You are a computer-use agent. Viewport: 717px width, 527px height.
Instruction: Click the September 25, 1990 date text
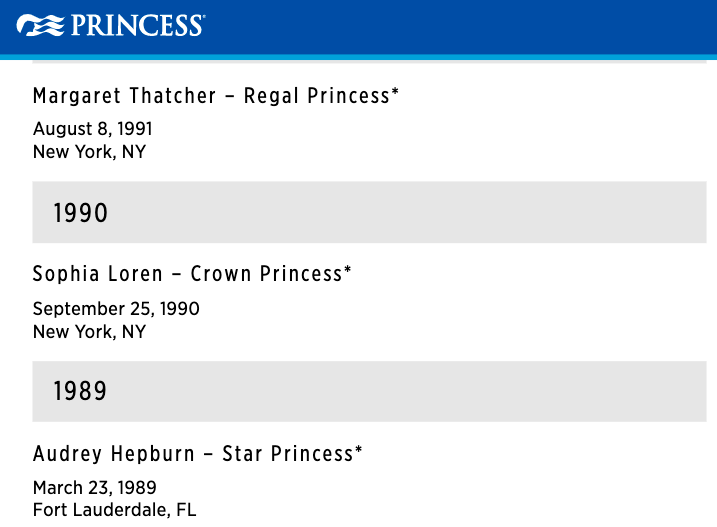pyautogui.click(x=116, y=309)
